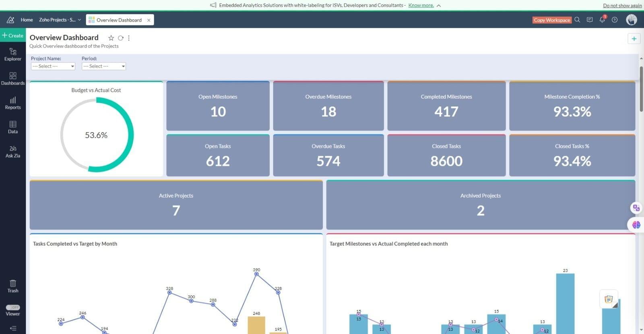
Task: Click the Open Tasks card
Action: click(x=218, y=156)
